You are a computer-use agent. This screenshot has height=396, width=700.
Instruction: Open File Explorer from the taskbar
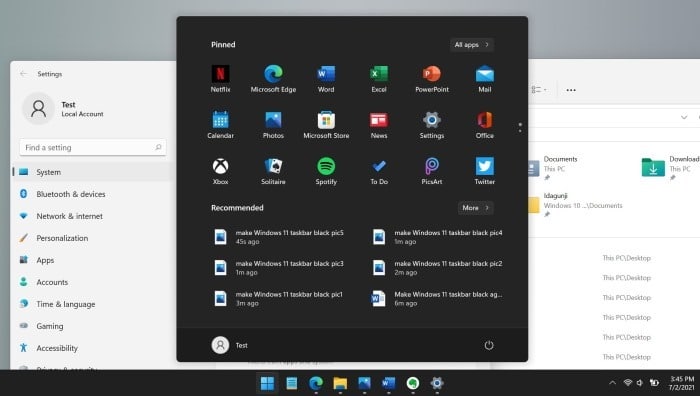pyautogui.click(x=340, y=383)
